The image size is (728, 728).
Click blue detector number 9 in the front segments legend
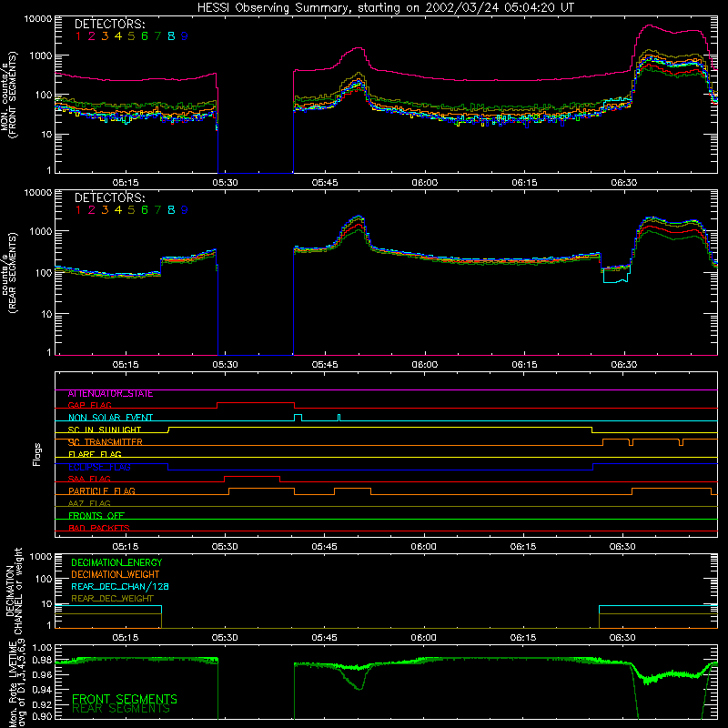point(185,36)
